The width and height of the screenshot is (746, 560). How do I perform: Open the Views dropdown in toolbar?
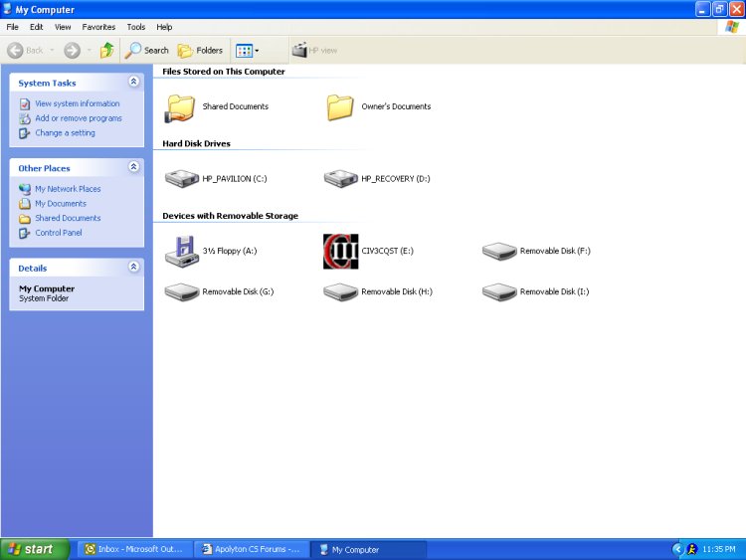[247, 50]
